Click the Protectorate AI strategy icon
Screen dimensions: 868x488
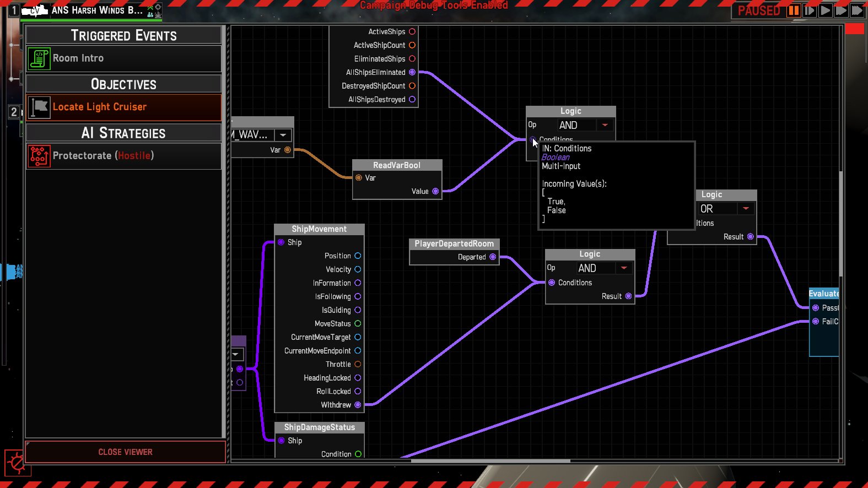coord(39,156)
